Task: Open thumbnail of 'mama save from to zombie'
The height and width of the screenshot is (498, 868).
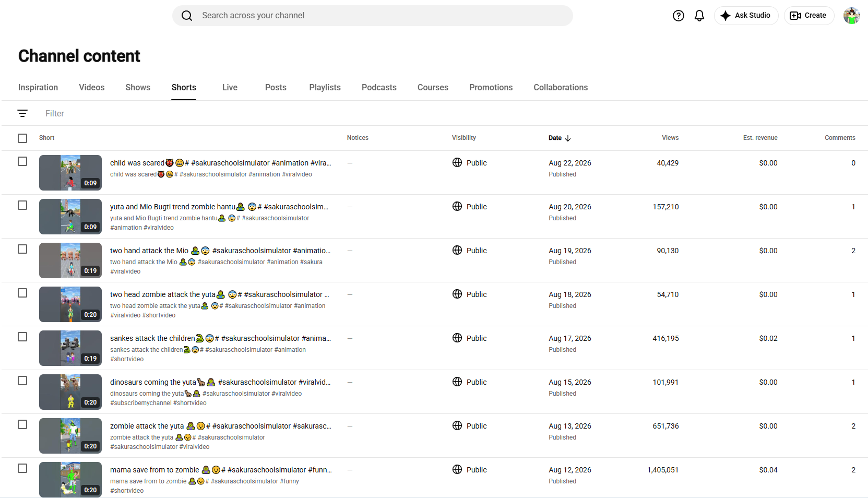Action: (70, 480)
